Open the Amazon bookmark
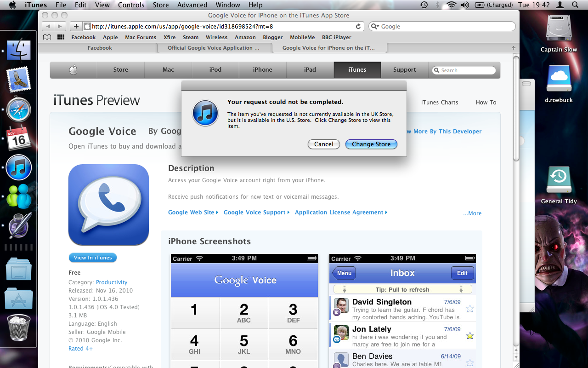 245,37
